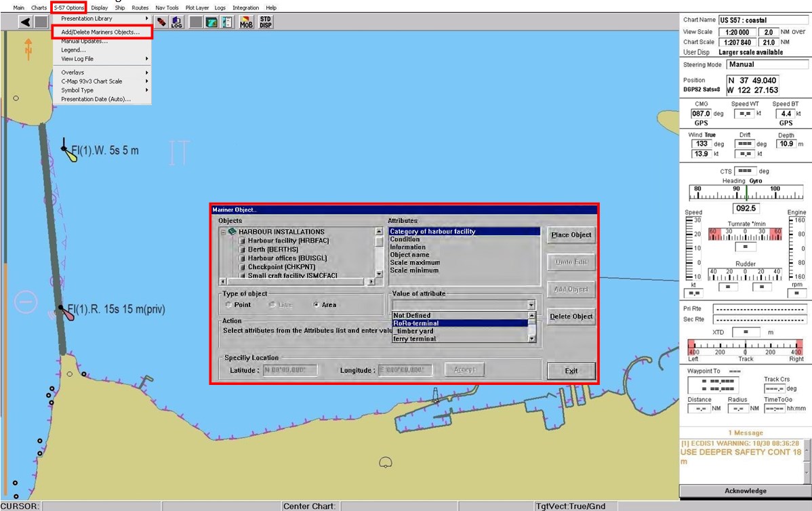This screenshot has height=511, width=812.
Task: Click the Harbour facility [HRBFAC] object icon
Action: 242,241
